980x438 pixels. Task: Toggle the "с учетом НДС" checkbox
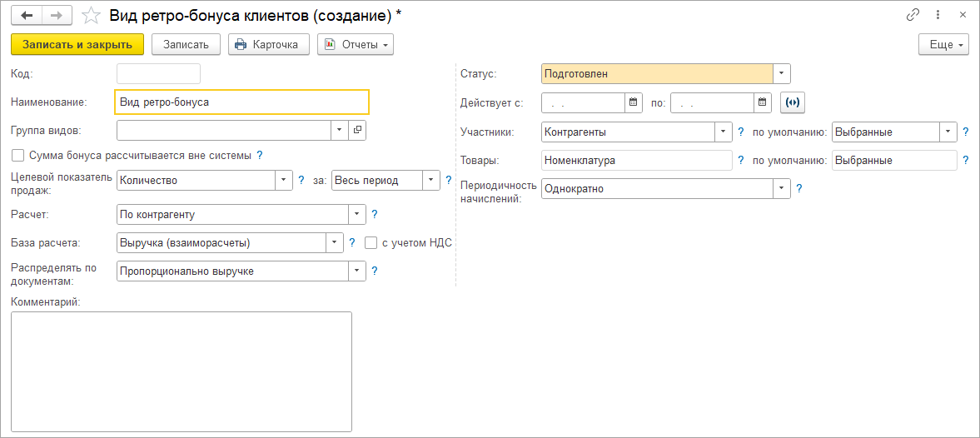371,242
